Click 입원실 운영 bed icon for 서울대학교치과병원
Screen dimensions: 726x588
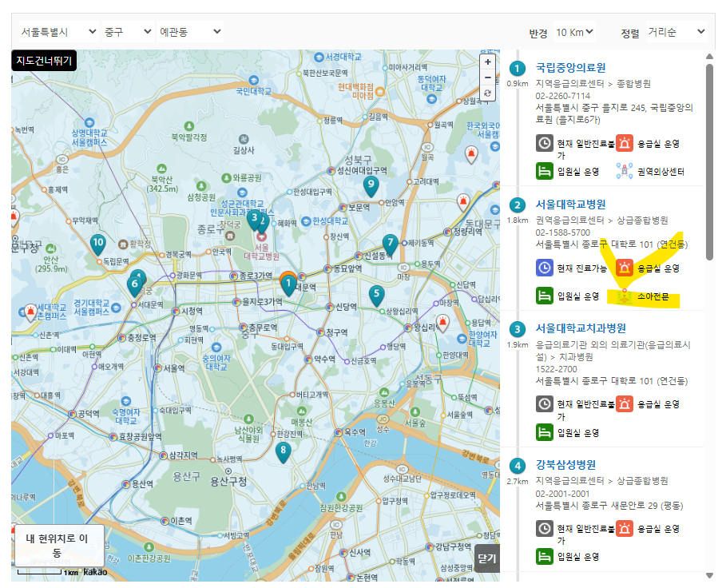pos(545,432)
